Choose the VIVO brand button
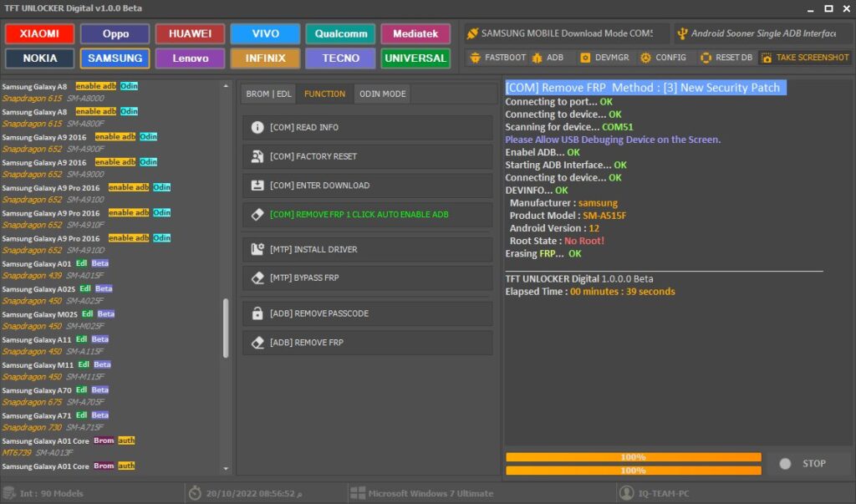The image size is (856, 504). (x=265, y=33)
